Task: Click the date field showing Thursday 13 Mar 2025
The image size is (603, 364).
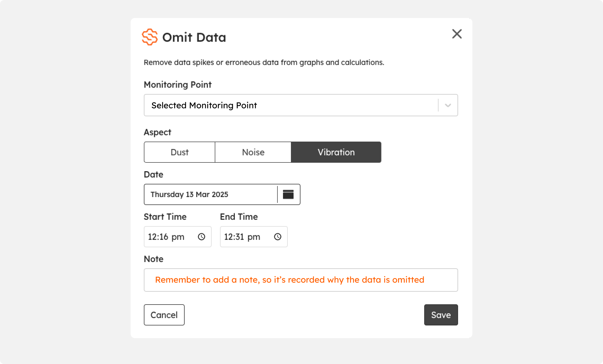Action: (x=211, y=194)
